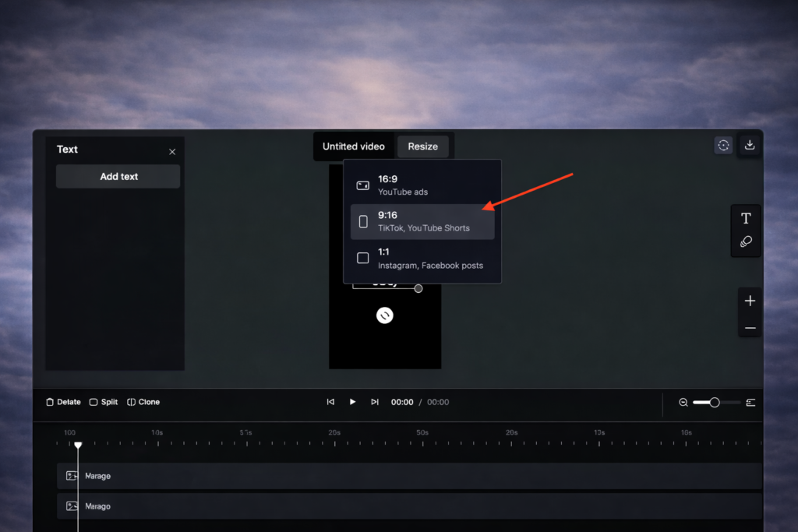Select 9:16 TikTok, YouTube Shorts option

point(422,222)
